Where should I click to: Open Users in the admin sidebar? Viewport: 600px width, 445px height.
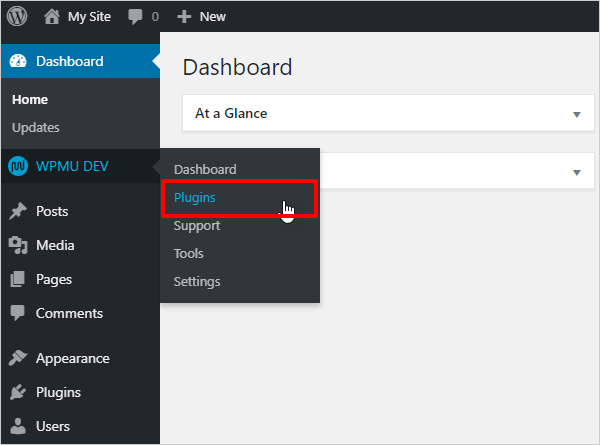53,426
